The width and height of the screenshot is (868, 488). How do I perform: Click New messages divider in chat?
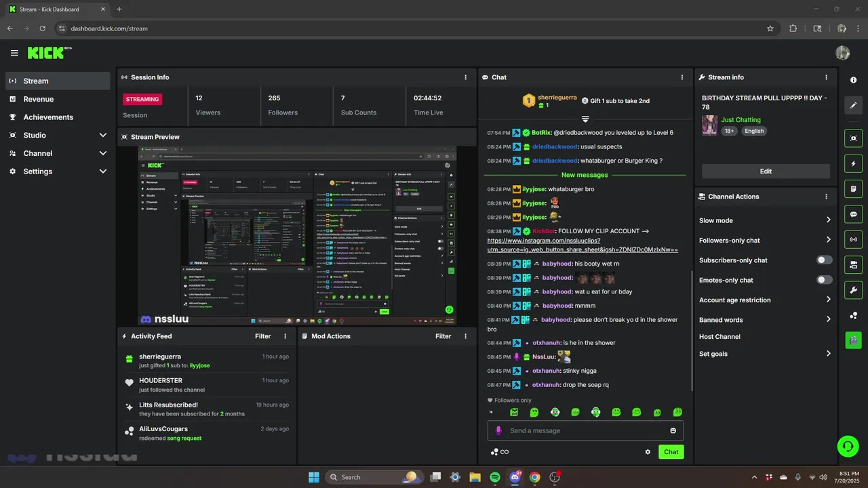[585, 175]
